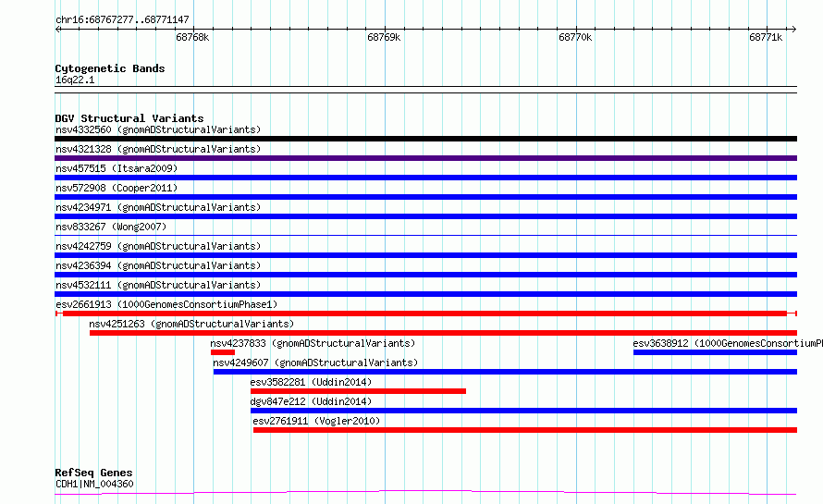Click the nsv4321328 purple variant bar
Screen dimensions: 823x504
pyautogui.click(x=425, y=158)
